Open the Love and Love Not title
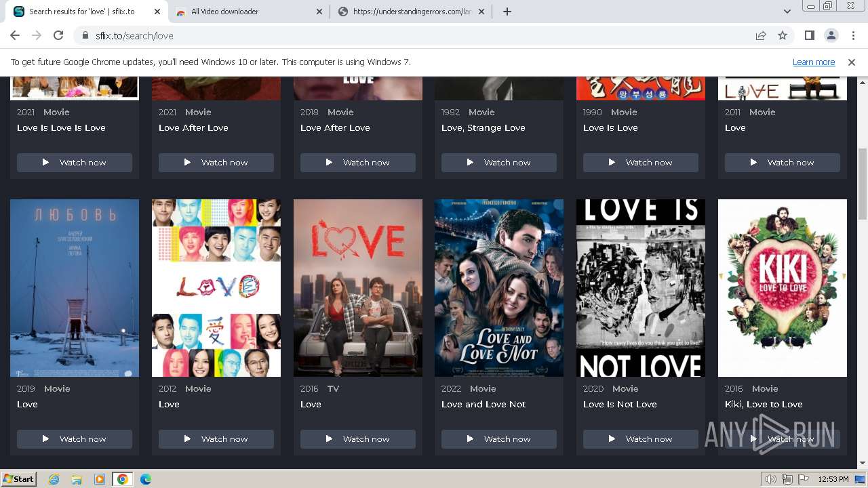868x488 pixels. (484, 404)
